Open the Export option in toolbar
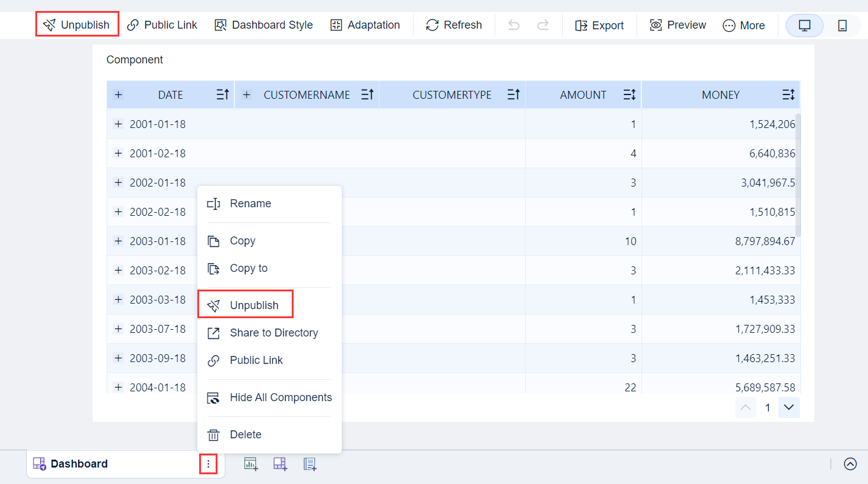The width and height of the screenshot is (868, 484). tap(599, 25)
